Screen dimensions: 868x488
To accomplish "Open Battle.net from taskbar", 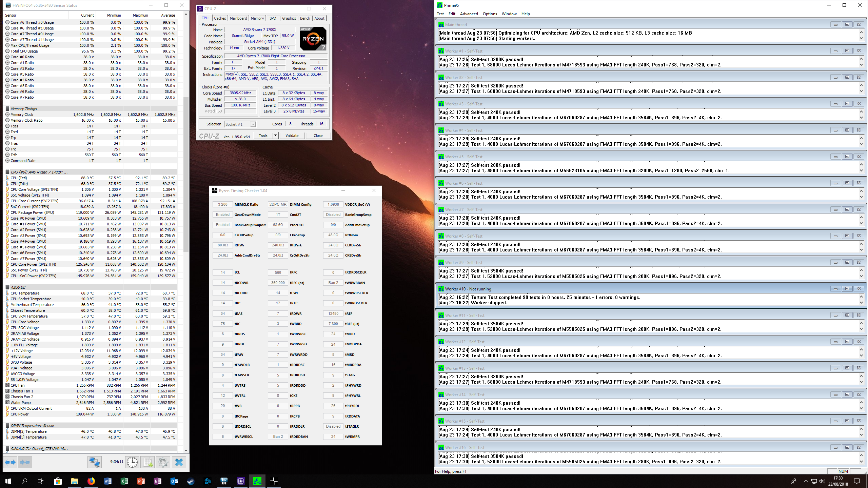I will click(208, 481).
